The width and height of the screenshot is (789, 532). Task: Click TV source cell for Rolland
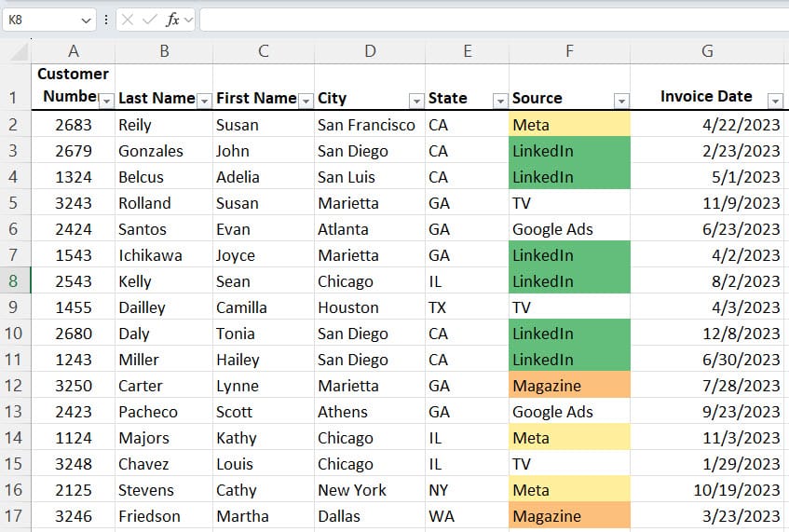[x=569, y=203]
